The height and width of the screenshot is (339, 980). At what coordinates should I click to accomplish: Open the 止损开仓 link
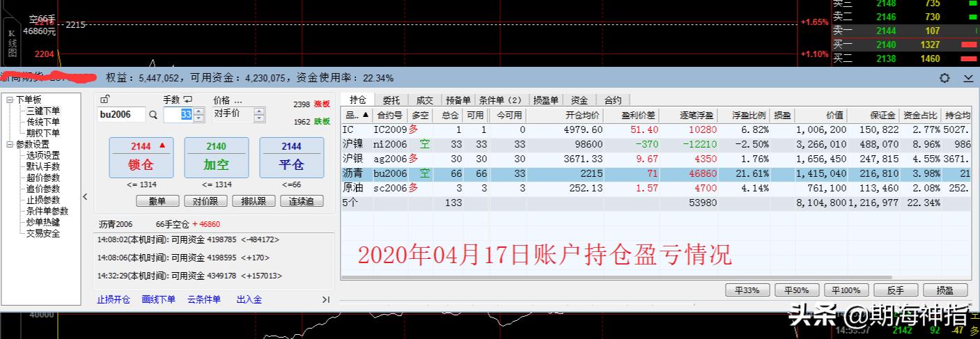pos(114,300)
